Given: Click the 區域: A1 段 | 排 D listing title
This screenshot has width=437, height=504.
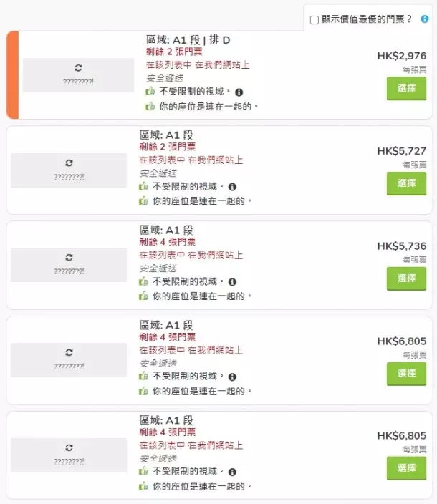Looking at the screenshot, I should (188, 40).
